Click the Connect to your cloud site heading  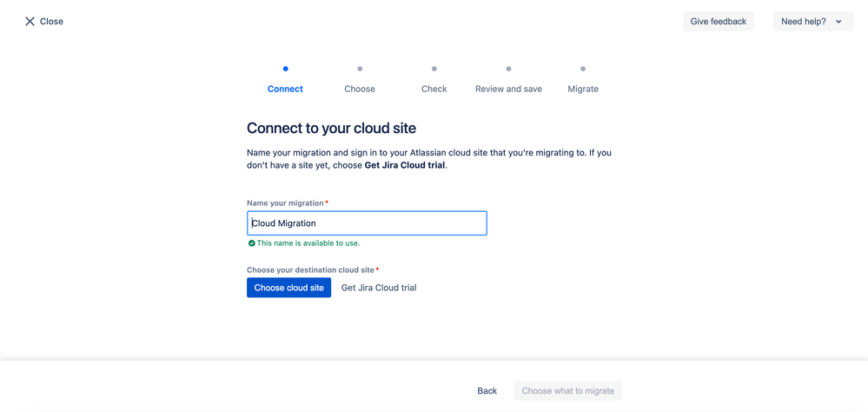331,128
